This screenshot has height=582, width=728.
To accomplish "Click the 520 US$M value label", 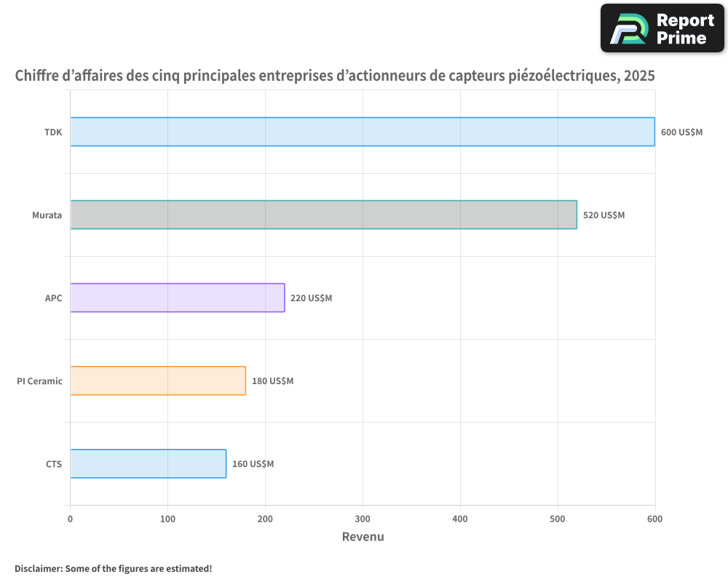I will [604, 215].
